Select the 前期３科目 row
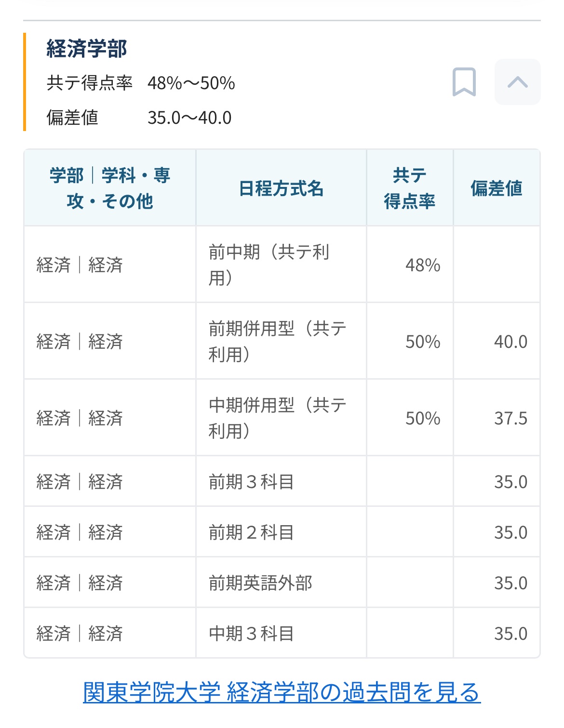This screenshot has height=728, width=564. tap(282, 481)
